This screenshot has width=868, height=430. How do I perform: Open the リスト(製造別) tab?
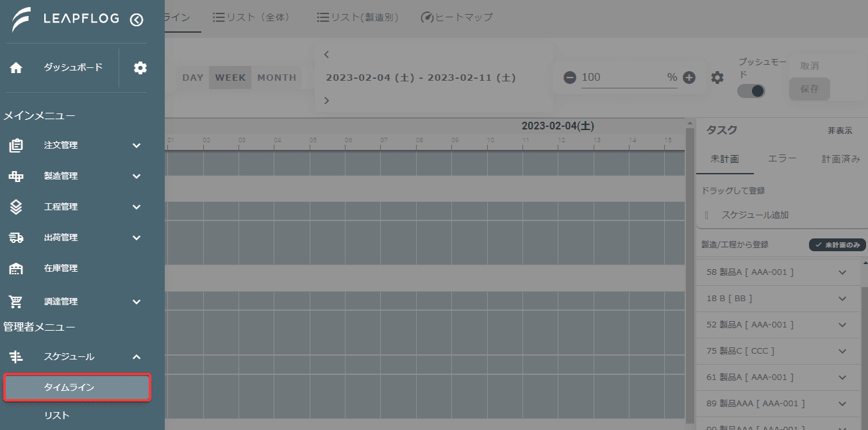tap(358, 17)
